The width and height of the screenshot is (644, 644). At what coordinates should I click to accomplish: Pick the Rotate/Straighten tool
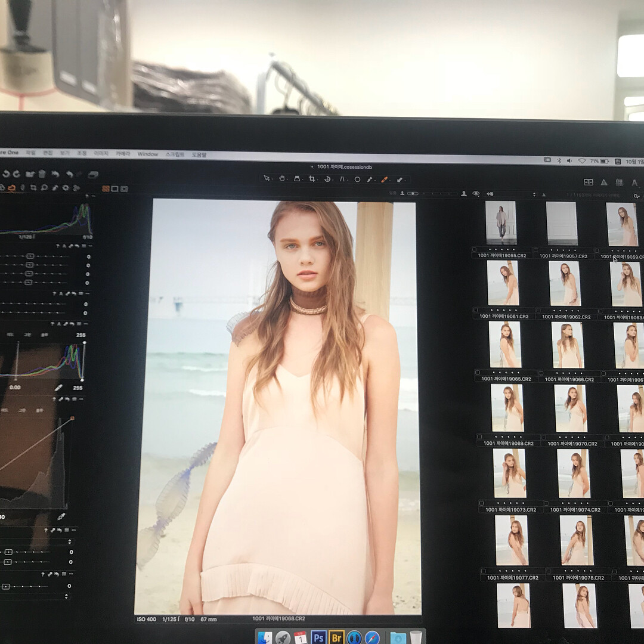pyautogui.click(x=327, y=179)
